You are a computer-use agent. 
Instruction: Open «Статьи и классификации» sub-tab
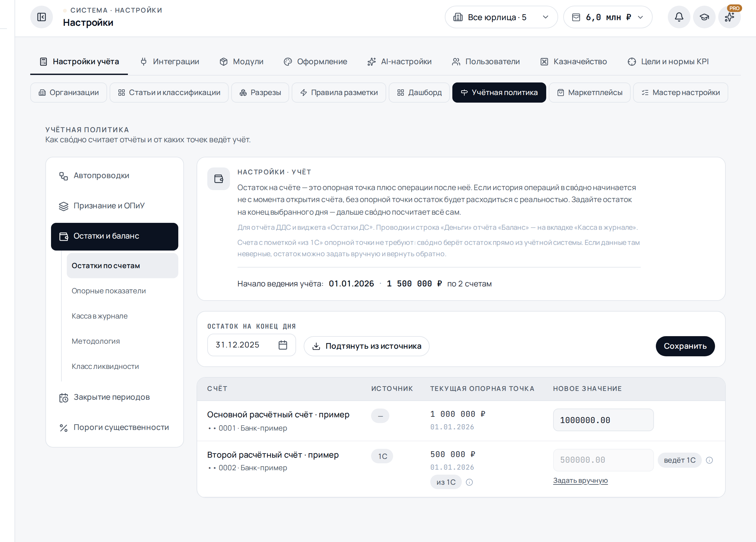(x=169, y=93)
